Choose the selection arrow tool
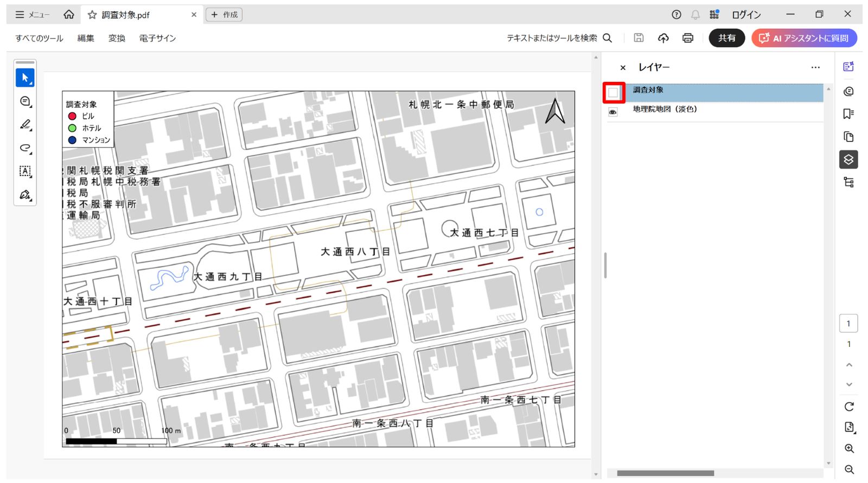 (25, 78)
